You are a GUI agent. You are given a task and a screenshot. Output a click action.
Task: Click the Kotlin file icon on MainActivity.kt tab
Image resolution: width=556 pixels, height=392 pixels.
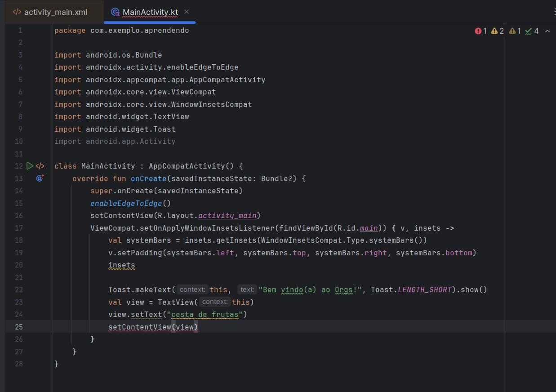pos(115,12)
